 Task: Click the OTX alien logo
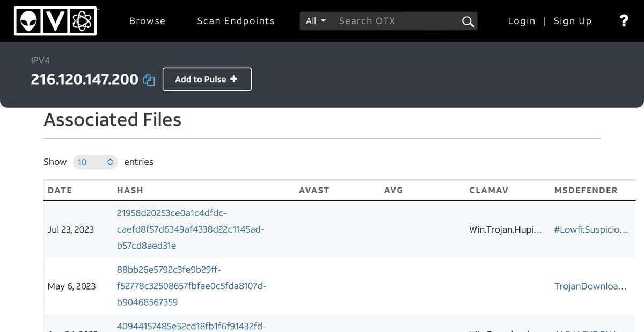[x=55, y=21]
